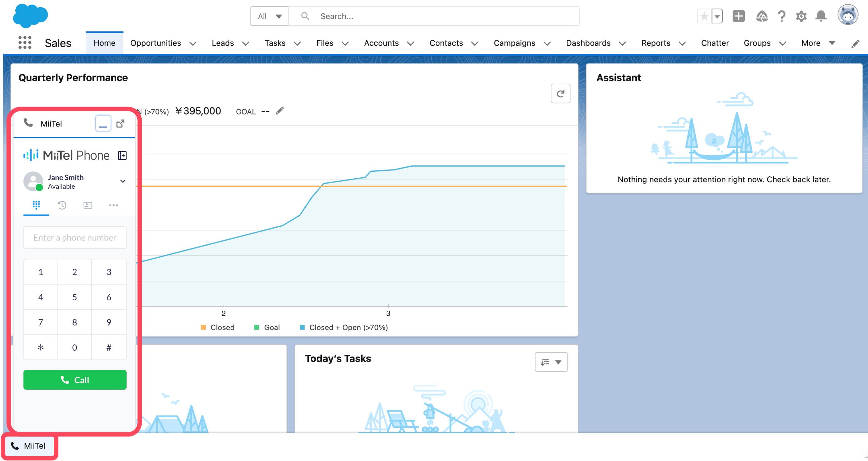868x461 pixels.
Task: Open the global create plus icon
Action: [x=739, y=16]
